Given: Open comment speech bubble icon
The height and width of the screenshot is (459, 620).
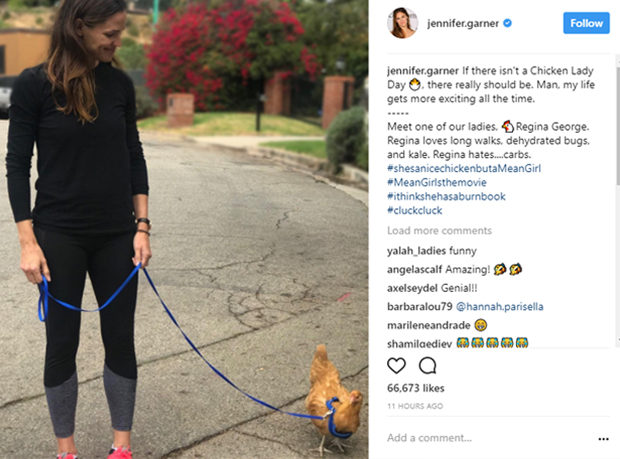Looking at the screenshot, I should click(x=427, y=366).
